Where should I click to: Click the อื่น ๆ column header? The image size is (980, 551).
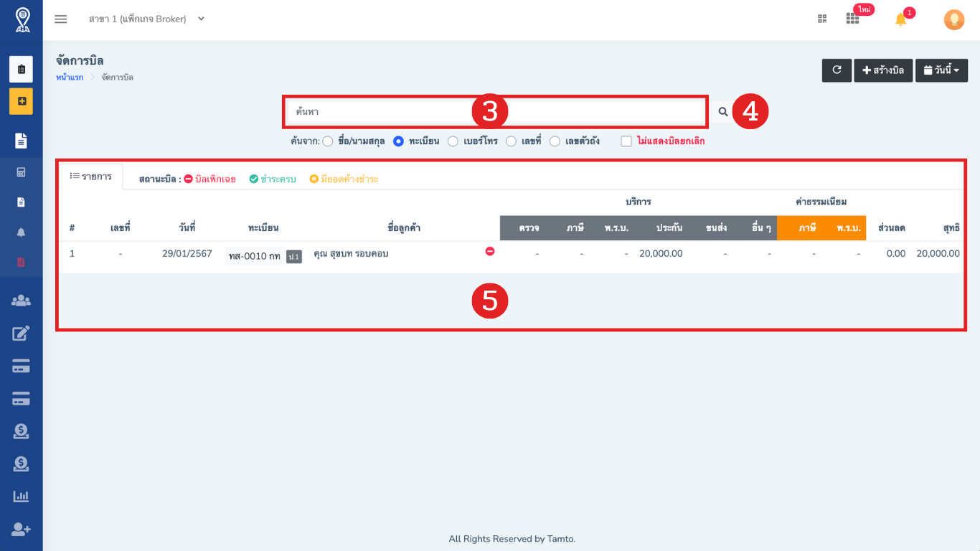[x=761, y=228]
